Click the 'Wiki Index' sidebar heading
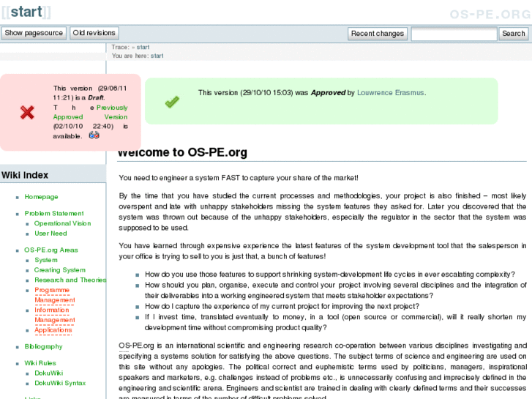532x399 pixels. pyautogui.click(x=25, y=175)
